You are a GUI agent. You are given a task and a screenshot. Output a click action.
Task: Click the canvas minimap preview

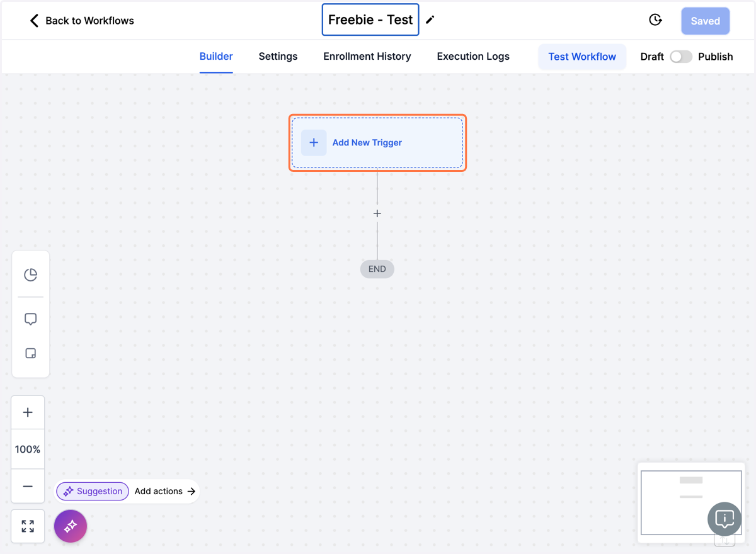coord(691,502)
